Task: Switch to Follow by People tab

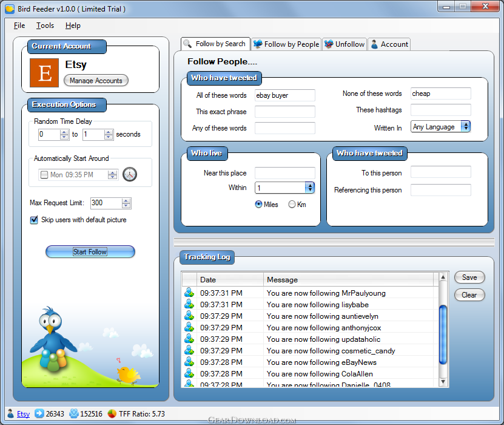Action: (286, 44)
